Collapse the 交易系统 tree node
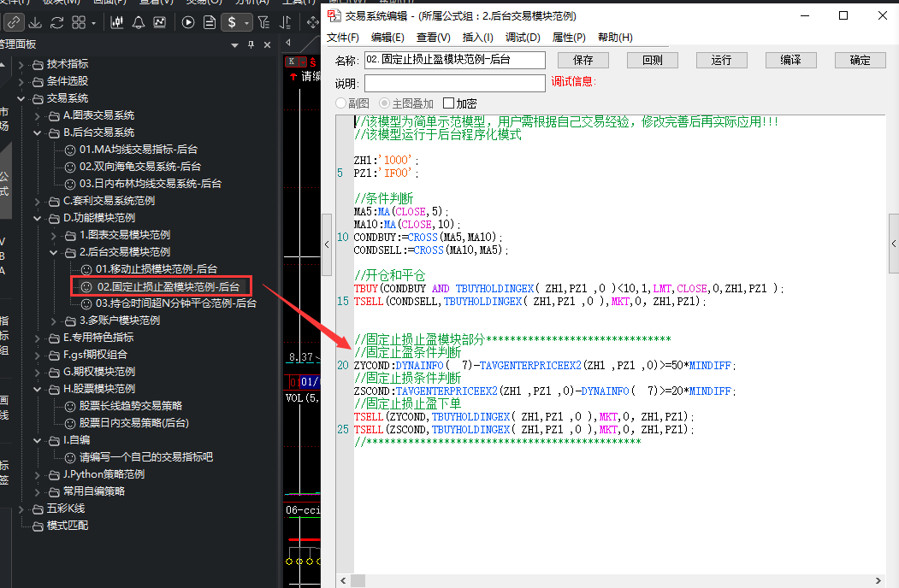The width and height of the screenshot is (899, 588). (x=21, y=99)
